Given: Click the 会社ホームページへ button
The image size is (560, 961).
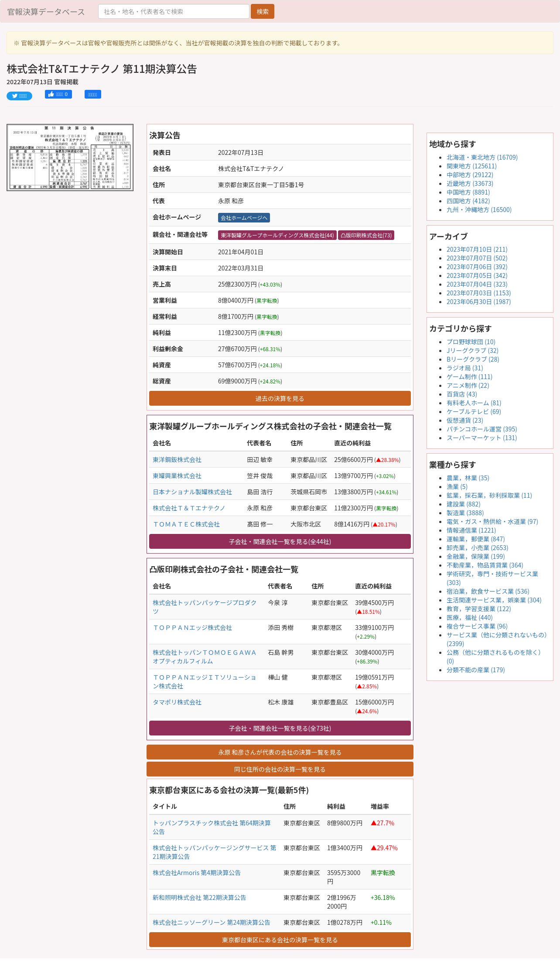Looking at the screenshot, I should click(244, 218).
